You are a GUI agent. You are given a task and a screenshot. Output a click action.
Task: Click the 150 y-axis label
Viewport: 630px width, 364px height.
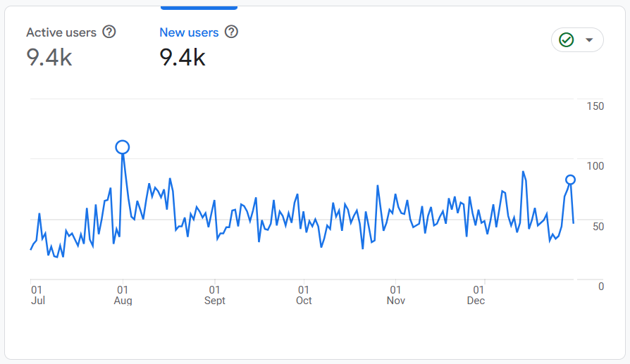coord(595,106)
